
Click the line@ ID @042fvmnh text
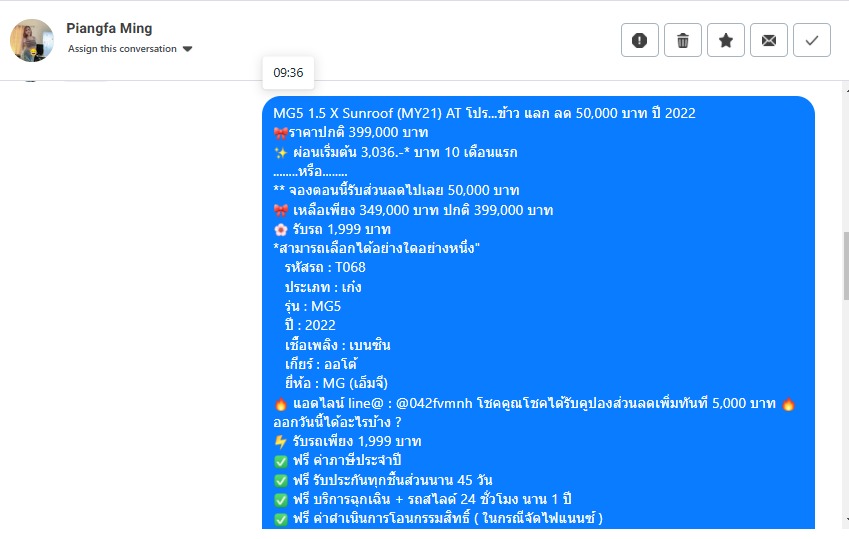click(434, 404)
